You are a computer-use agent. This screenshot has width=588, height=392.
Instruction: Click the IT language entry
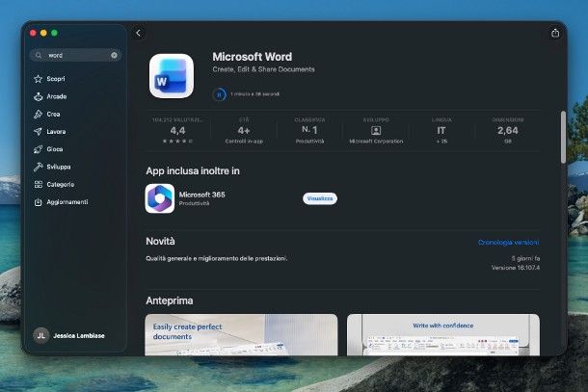coord(441,130)
